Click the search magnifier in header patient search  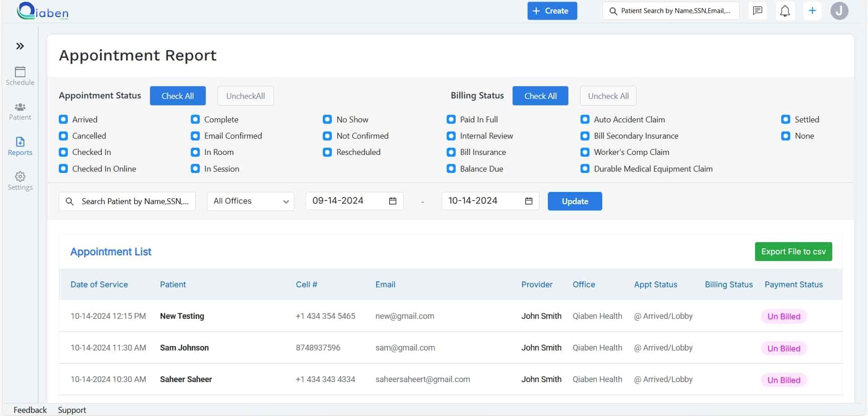coord(613,11)
